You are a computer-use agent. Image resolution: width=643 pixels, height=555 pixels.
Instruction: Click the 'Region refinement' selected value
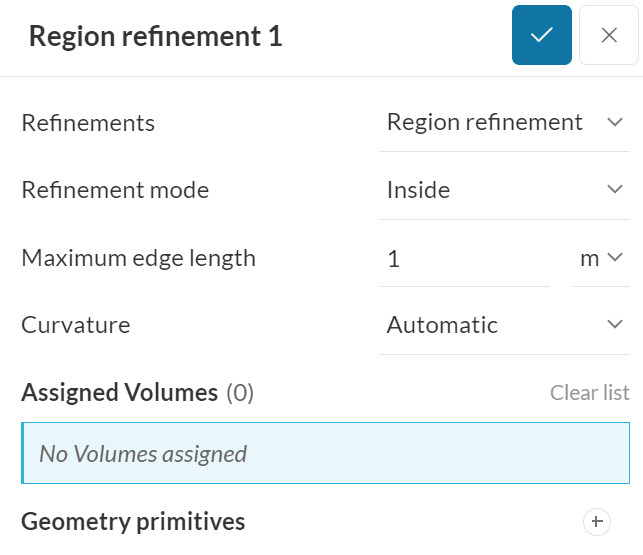484,122
